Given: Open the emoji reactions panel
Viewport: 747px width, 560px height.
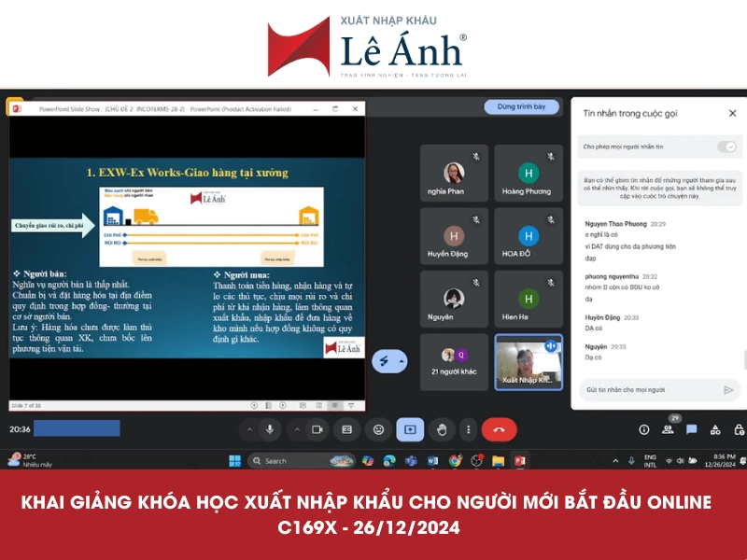Looking at the screenshot, I should pyautogui.click(x=376, y=429).
